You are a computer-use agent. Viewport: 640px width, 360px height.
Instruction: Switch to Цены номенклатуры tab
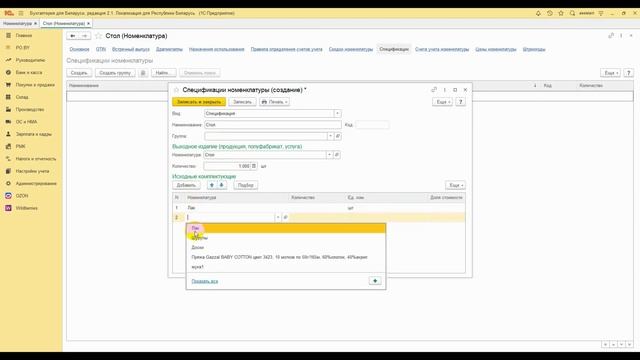(x=496, y=49)
